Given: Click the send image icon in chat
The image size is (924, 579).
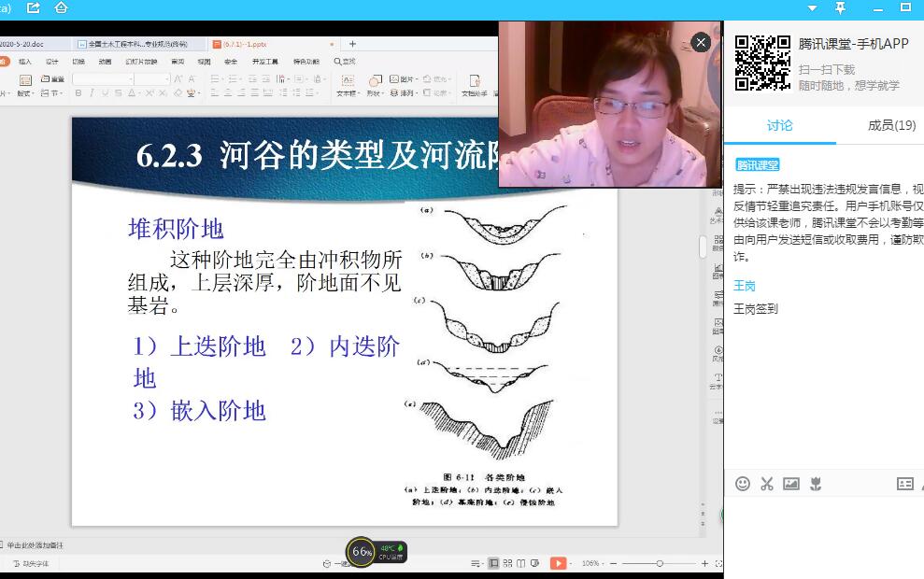Looking at the screenshot, I should point(791,484).
